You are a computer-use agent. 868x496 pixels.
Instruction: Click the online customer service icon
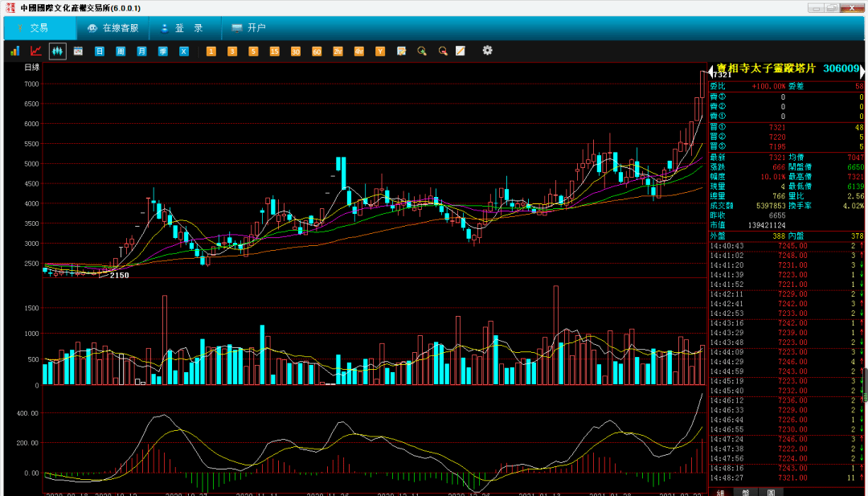[x=113, y=28]
